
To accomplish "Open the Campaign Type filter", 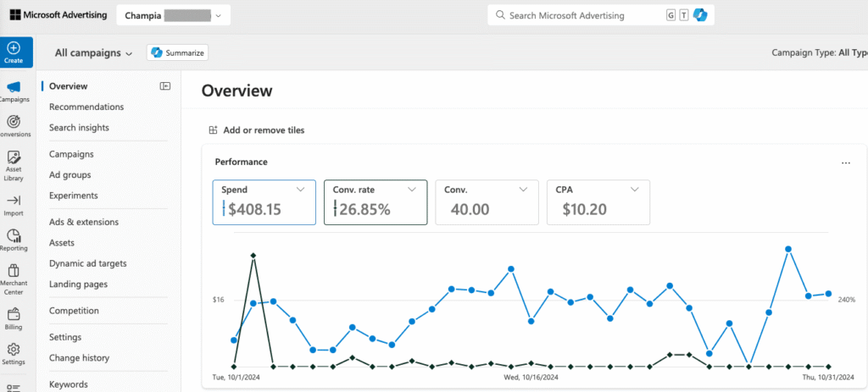I will pos(820,53).
